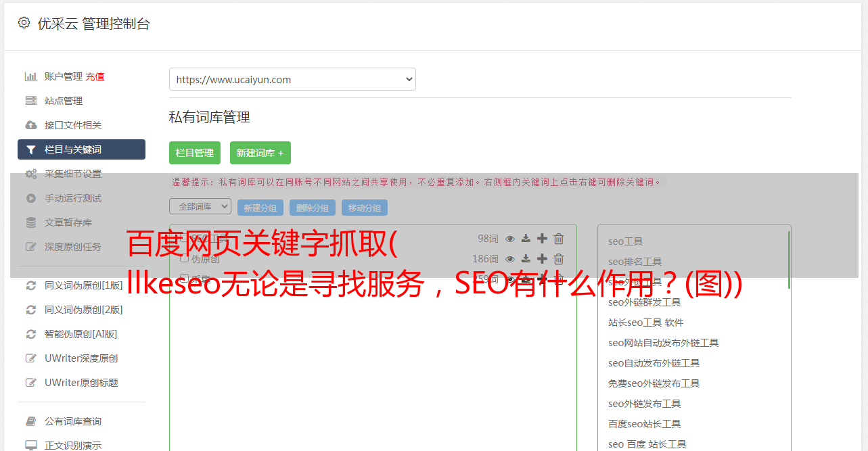Click edit icon beside UWriter原创标题
This screenshot has height=451, width=868.
tap(31, 383)
